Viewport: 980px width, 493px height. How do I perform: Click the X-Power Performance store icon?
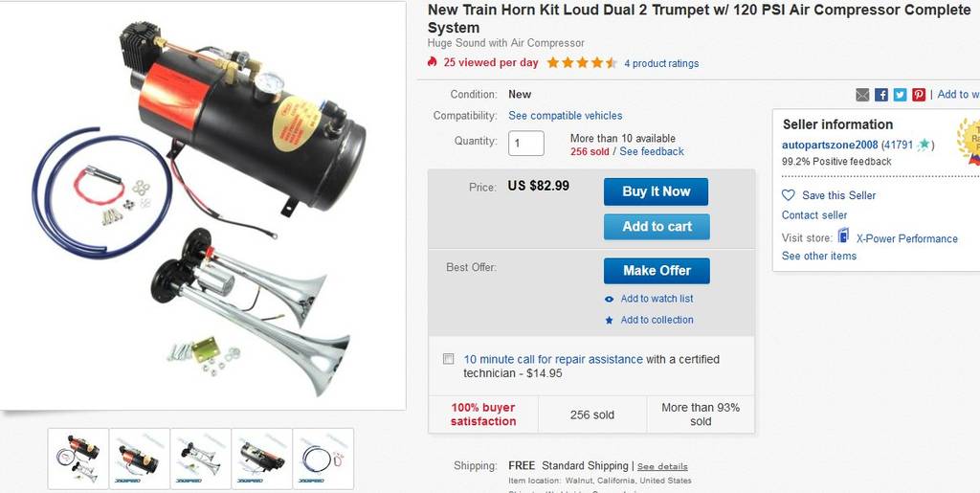[x=844, y=236]
